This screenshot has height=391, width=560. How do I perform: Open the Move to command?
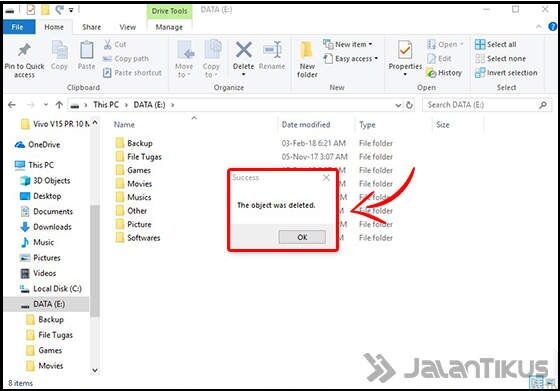tap(184, 59)
